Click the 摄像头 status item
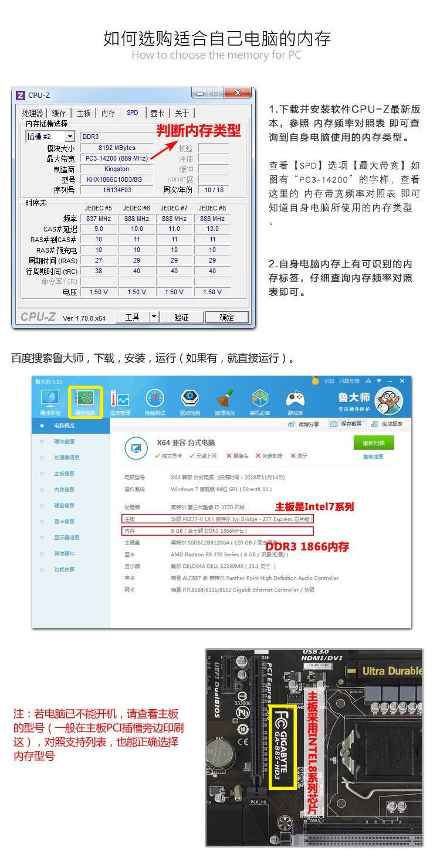The height and width of the screenshot is (868, 440). point(237,455)
